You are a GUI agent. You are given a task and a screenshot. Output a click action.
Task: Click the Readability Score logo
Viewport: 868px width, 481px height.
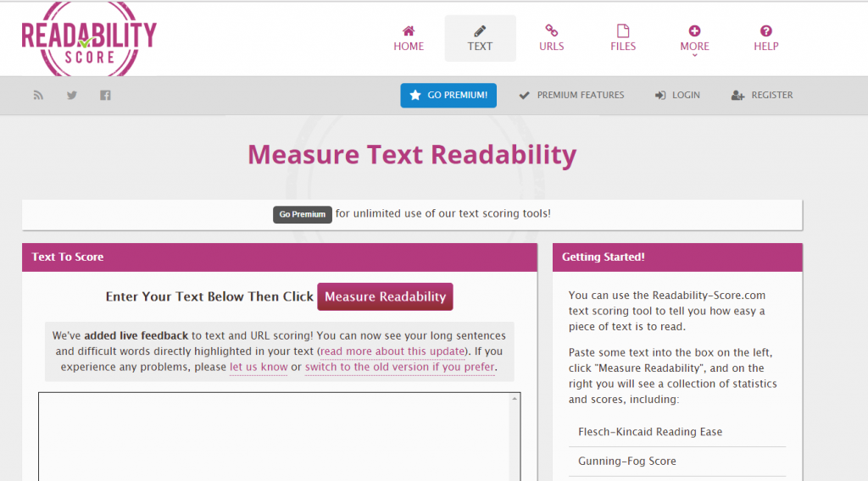click(x=89, y=39)
